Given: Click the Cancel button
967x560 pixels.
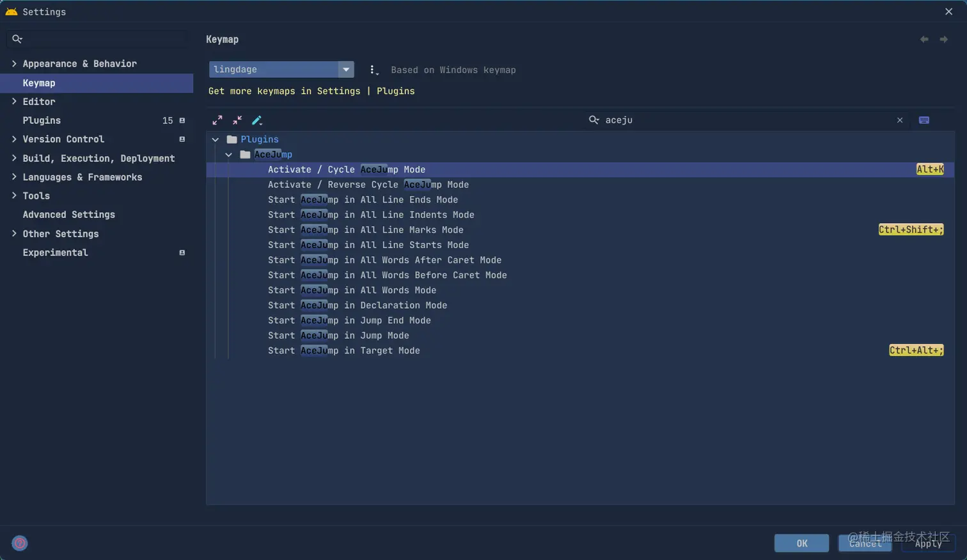Looking at the screenshot, I should (865, 543).
